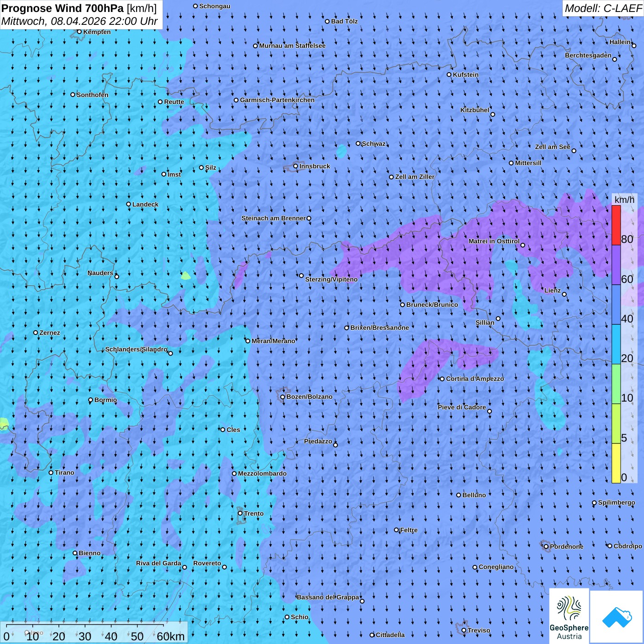Click the 'km/h' legend heading

pos(624,200)
